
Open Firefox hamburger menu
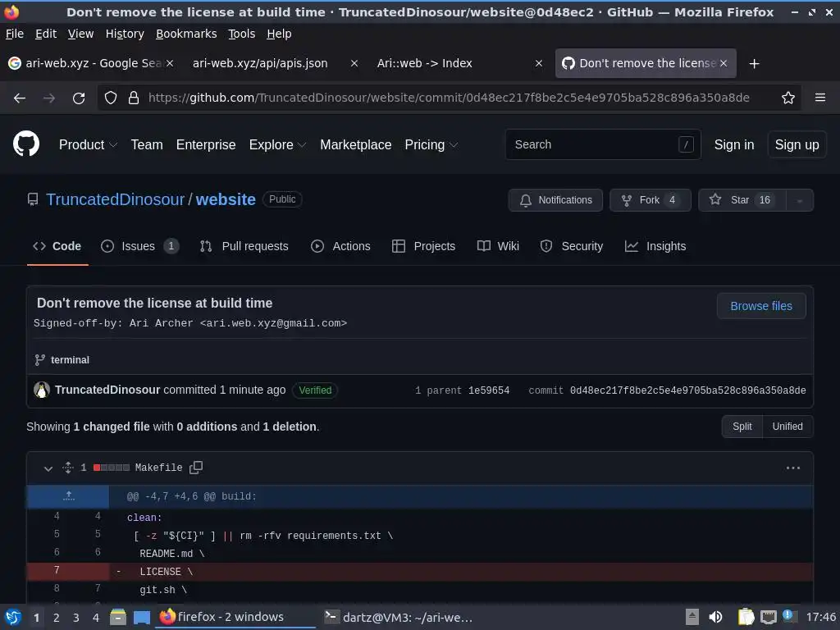pyautogui.click(x=820, y=98)
